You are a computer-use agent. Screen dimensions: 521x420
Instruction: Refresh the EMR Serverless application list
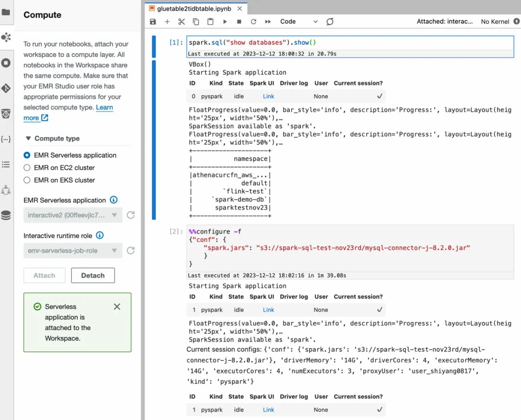131,215
